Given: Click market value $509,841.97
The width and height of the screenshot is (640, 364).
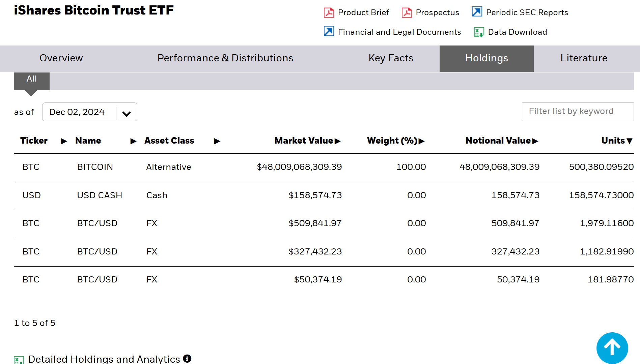Looking at the screenshot, I should (x=315, y=223).
